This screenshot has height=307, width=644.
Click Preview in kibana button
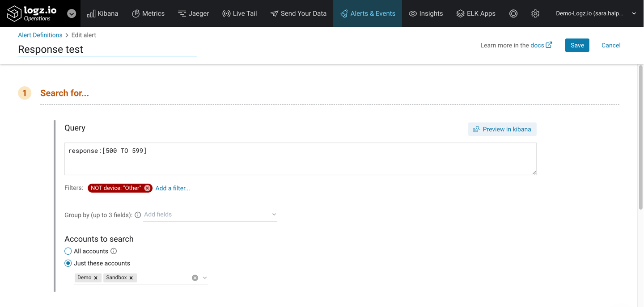click(502, 129)
